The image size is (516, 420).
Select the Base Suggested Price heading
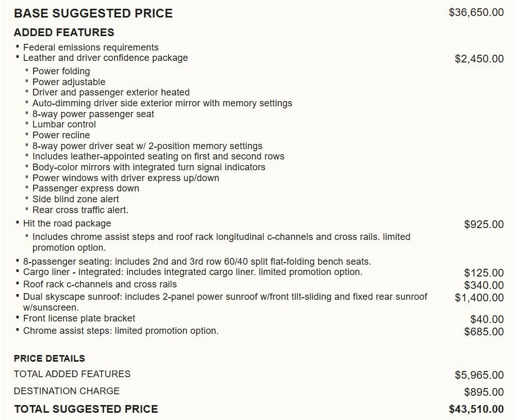[x=93, y=13]
